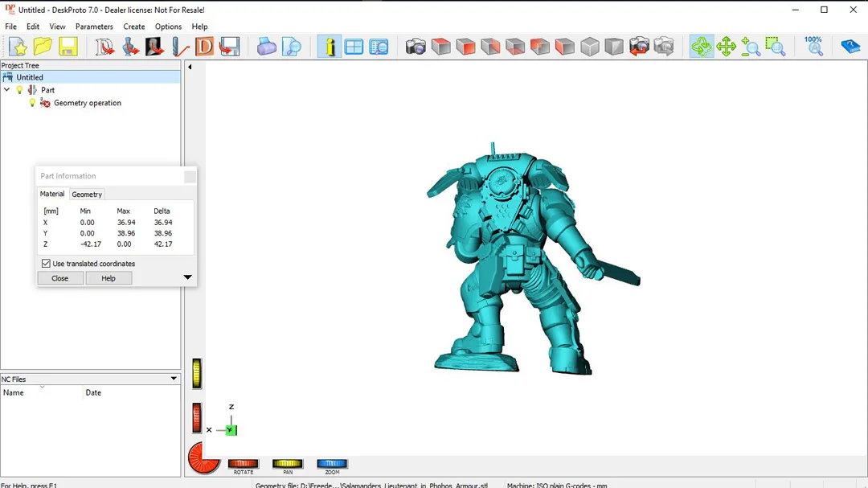868x488 pixels.
Task: Activate the zoom window selection icon
Action: (x=776, y=47)
